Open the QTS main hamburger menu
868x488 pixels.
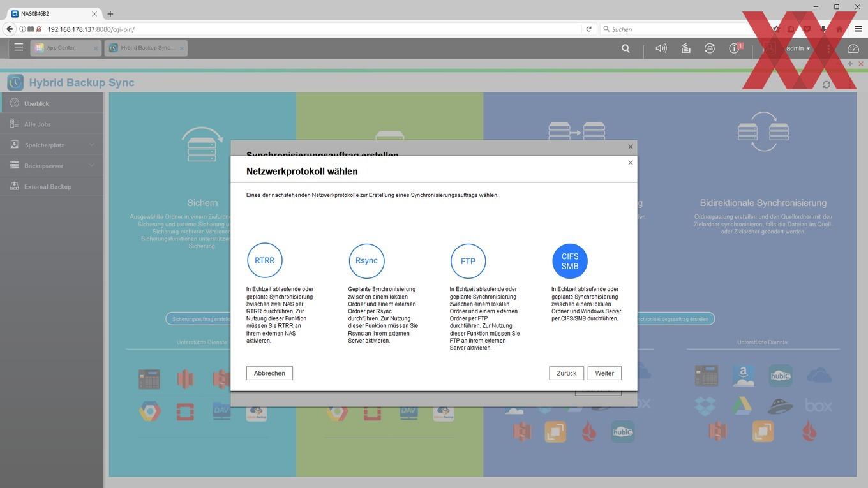pos(19,48)
